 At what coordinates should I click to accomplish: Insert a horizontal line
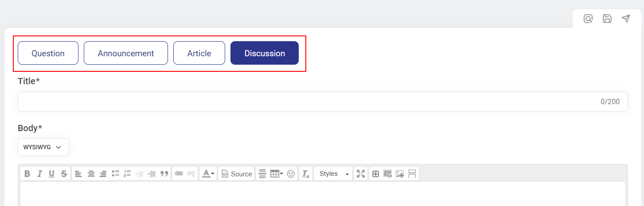262,174
